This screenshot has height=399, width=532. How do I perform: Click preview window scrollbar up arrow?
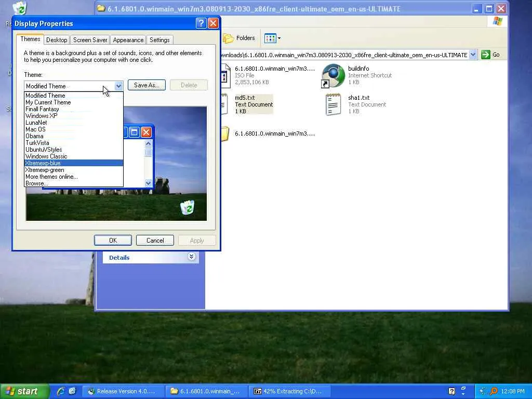pos(148,143)
